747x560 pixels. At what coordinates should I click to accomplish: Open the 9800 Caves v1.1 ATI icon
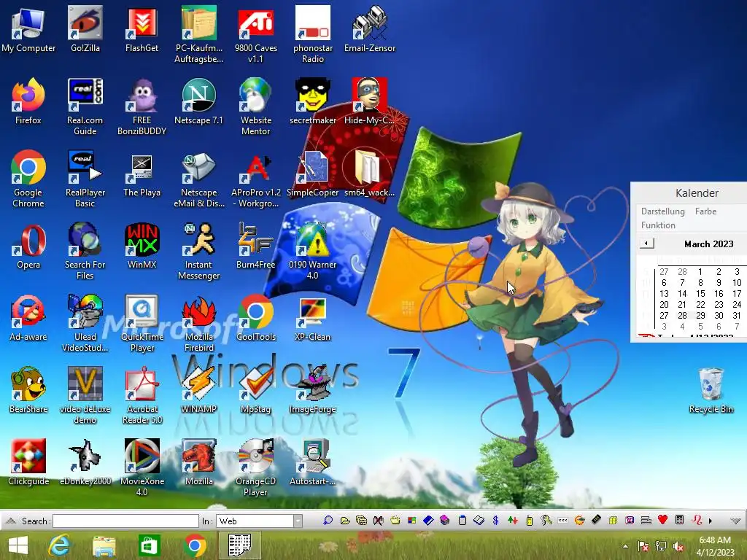pyautogui.click(x=256, y=34)
